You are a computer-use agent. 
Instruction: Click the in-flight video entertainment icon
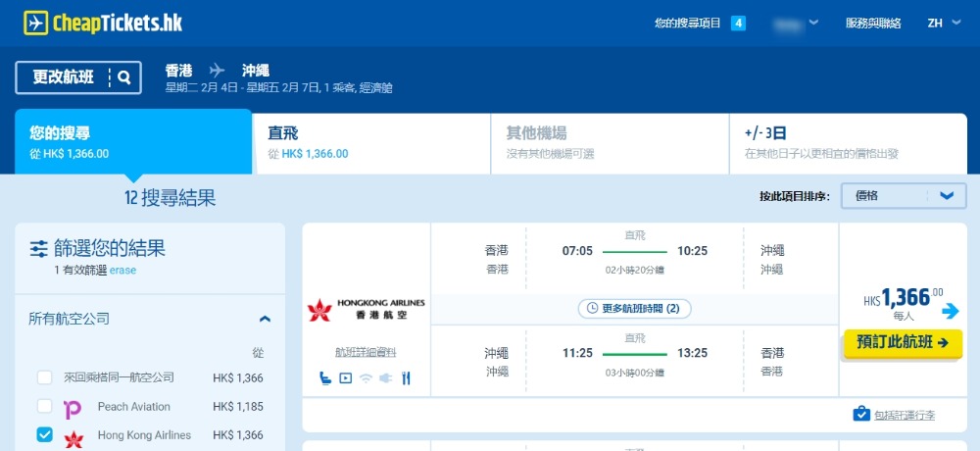345,377
